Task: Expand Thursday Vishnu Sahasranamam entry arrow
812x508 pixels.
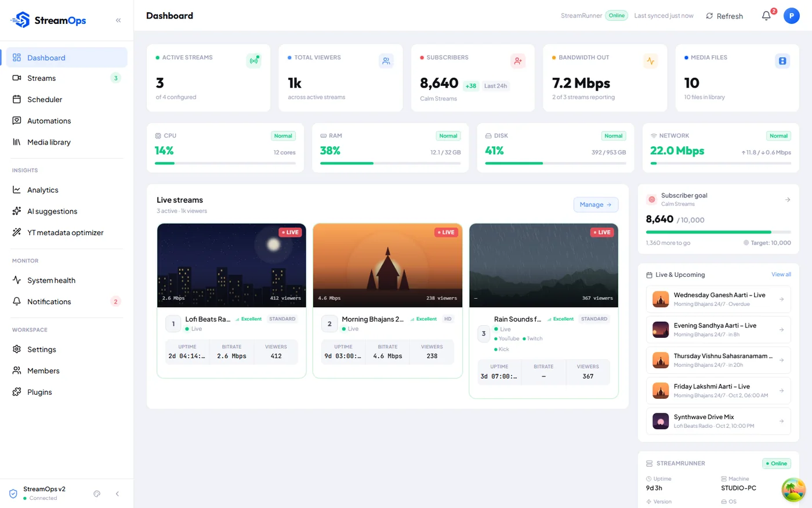Action: 781,361
